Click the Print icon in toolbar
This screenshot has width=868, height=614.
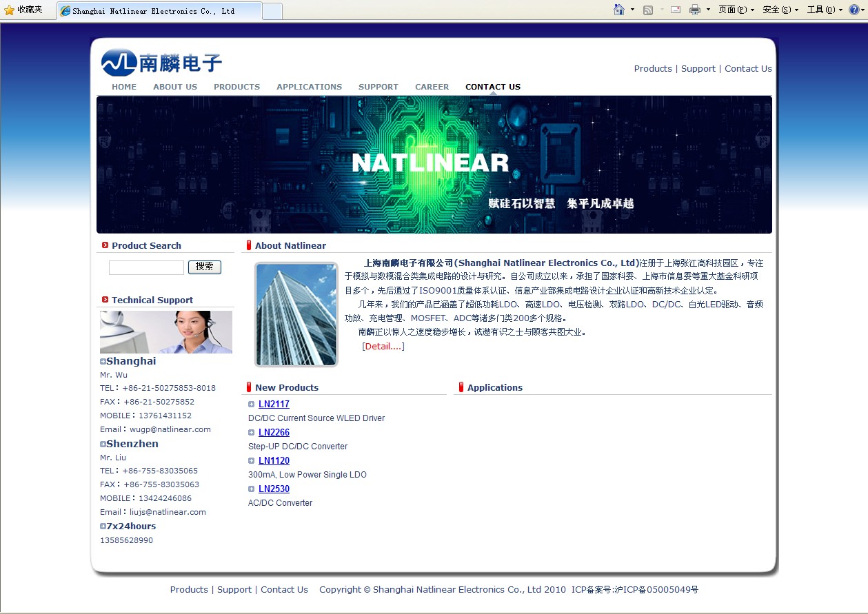694,10
